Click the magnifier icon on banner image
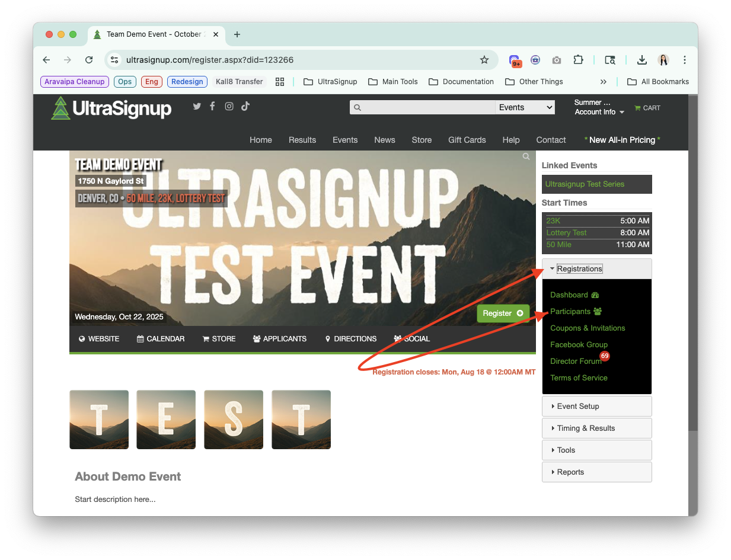 click(x=526, y=156)
